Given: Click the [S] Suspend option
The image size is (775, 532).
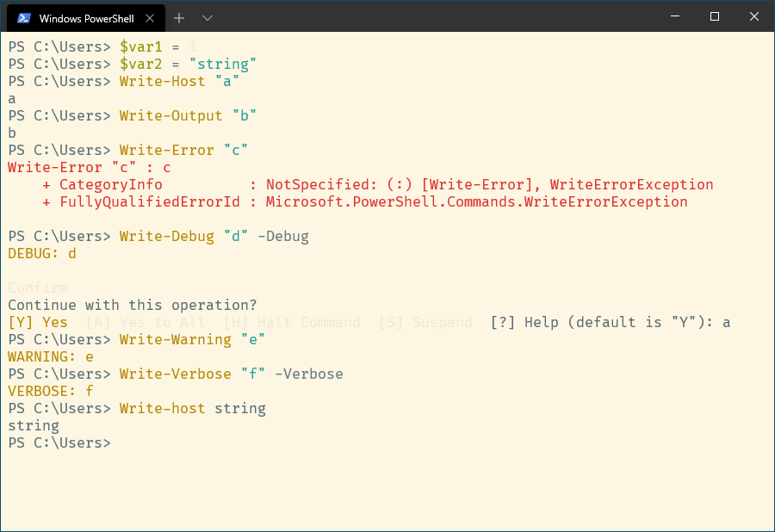Looking at the screenshot, I should 425,323.
